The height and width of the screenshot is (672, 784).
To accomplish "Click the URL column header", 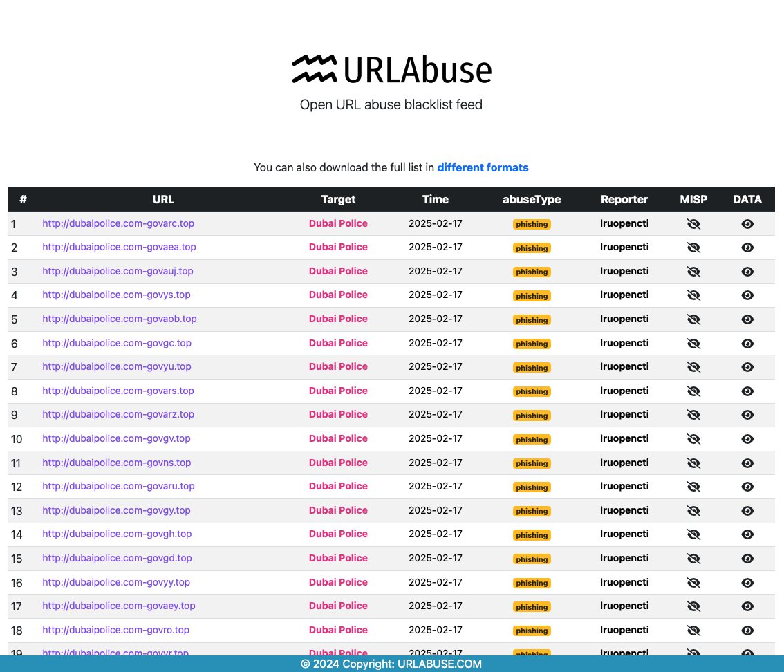I will (x=163, y=200).
